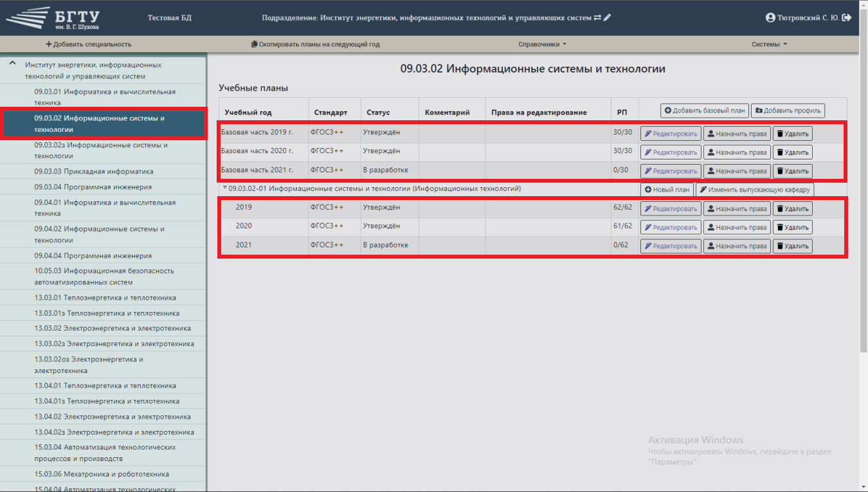This screenshot has width=868, height=492.
Task: Click the Учебный год column header
Action: click(248, 113)
